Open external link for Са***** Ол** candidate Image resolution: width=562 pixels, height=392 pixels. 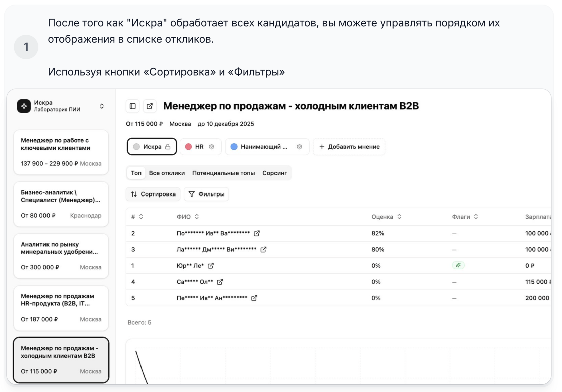pos(220,282)
